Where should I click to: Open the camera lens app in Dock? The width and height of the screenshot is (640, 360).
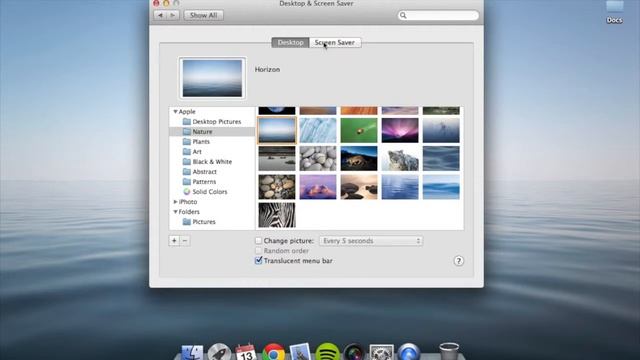point(354,353)
